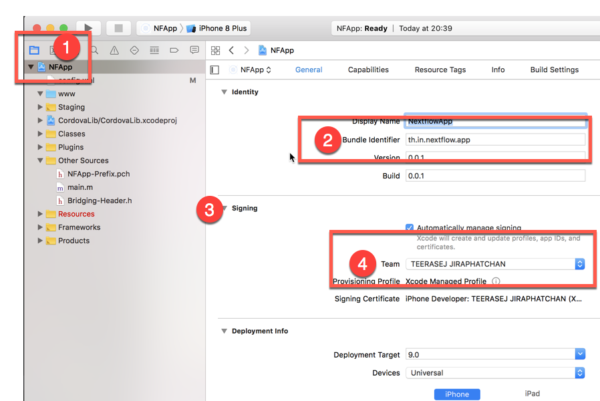Open the issue navigator warning icon

(114, 50)
